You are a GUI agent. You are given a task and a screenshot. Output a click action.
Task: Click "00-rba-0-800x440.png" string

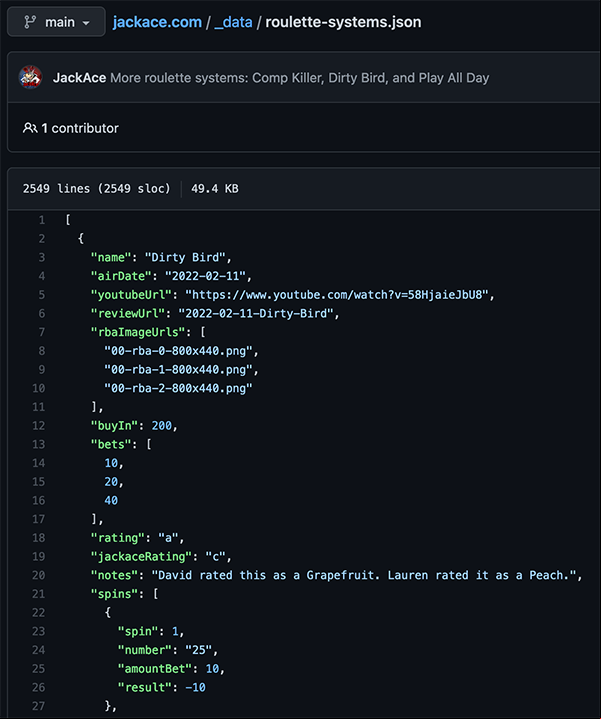click(178, 351)
